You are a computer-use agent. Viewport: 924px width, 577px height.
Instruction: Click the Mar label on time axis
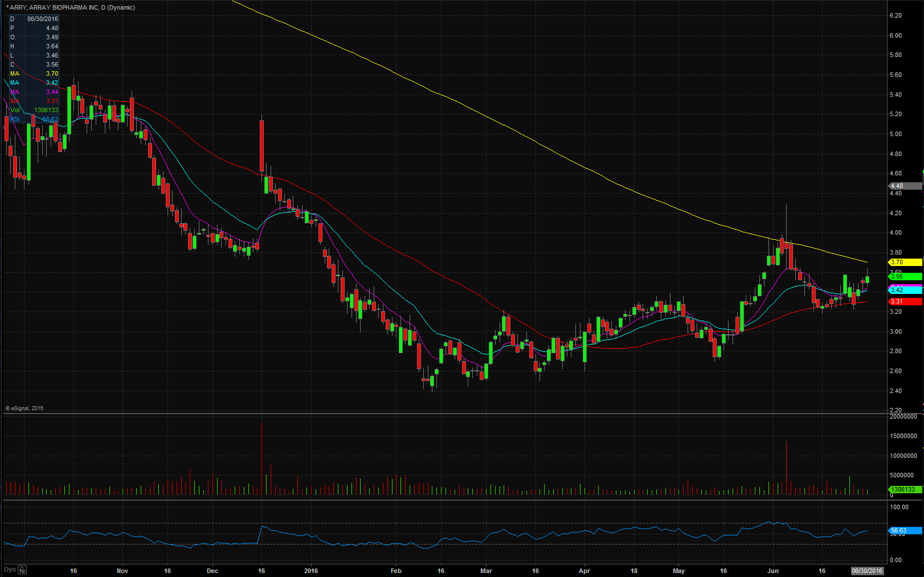click(x=486, y=571)
